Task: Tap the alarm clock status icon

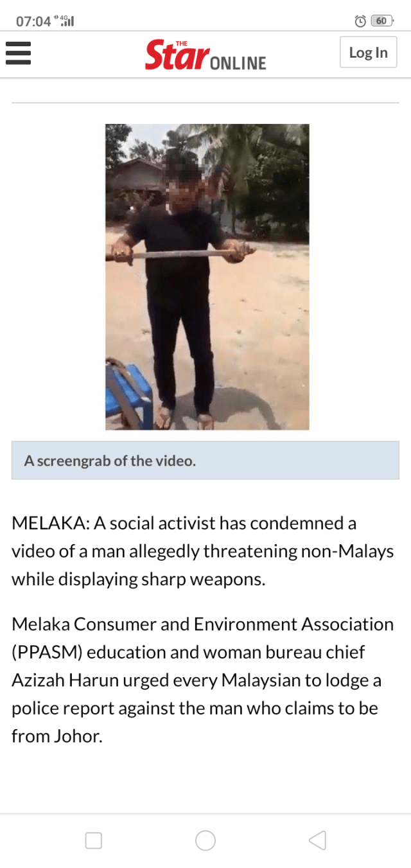Action: point(360,21)
